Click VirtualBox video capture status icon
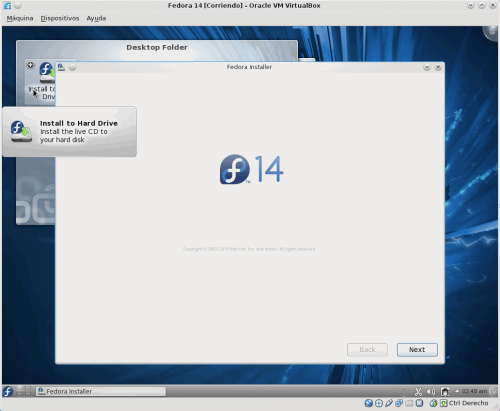The height and width of the screenshot is (411, 500). click(x=419, y=403)
